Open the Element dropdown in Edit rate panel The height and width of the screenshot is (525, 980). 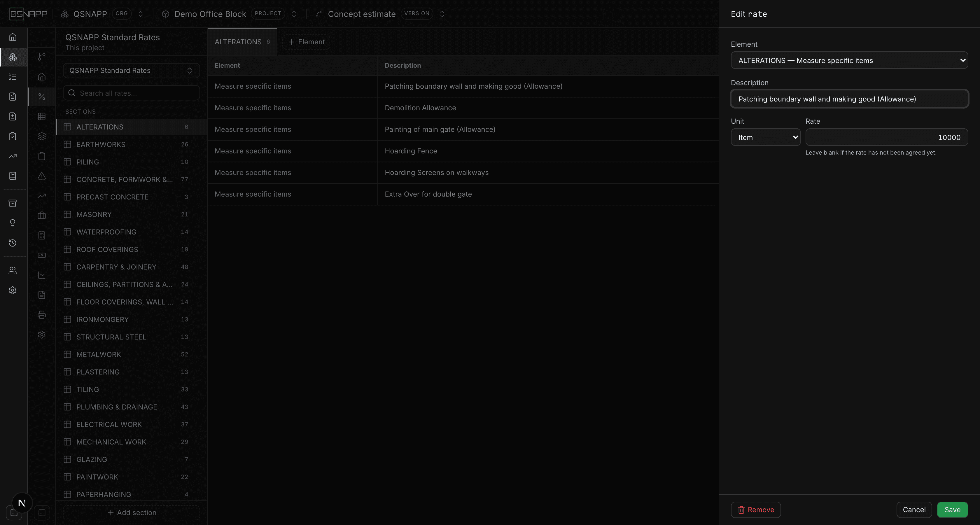click(x=849, y=60)
